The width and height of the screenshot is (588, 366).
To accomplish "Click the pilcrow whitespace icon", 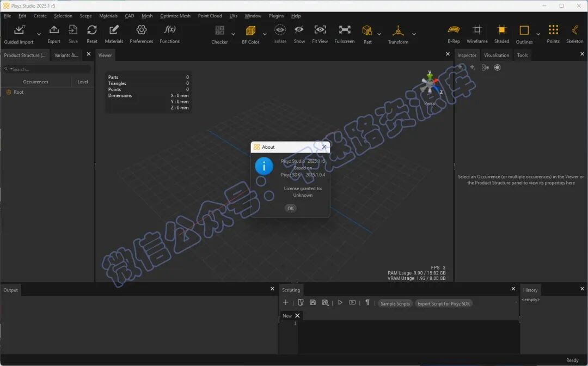I will [367, 302].
